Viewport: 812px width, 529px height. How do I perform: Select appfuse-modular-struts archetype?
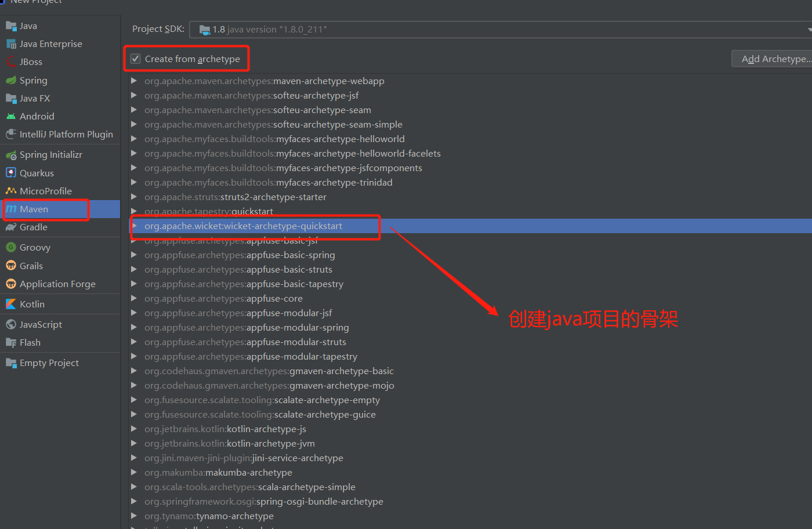pyautogui.click(x=470, y=342)
